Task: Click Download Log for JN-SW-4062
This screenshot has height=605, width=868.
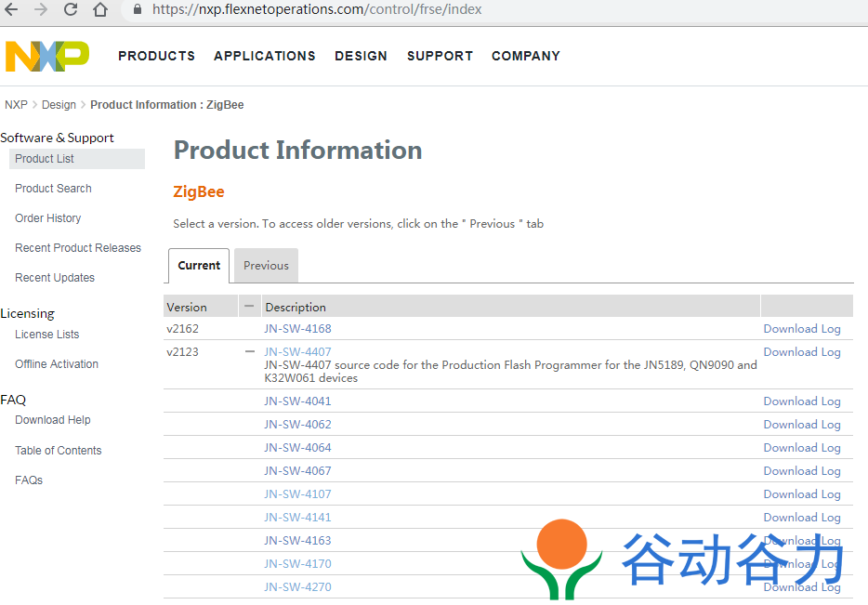Action: pyautogui.click(x=802, y=425)
